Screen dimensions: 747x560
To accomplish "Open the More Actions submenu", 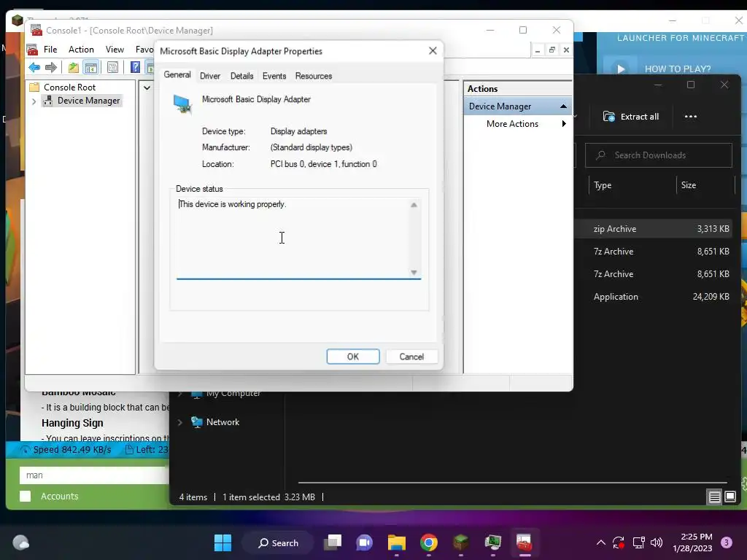I will (x=518, y=124).
